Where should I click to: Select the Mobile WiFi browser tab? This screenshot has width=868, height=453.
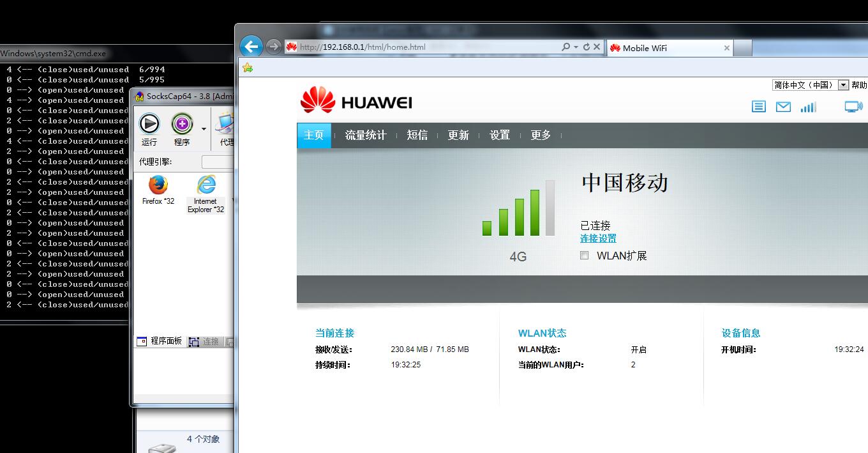pos(670,48)
